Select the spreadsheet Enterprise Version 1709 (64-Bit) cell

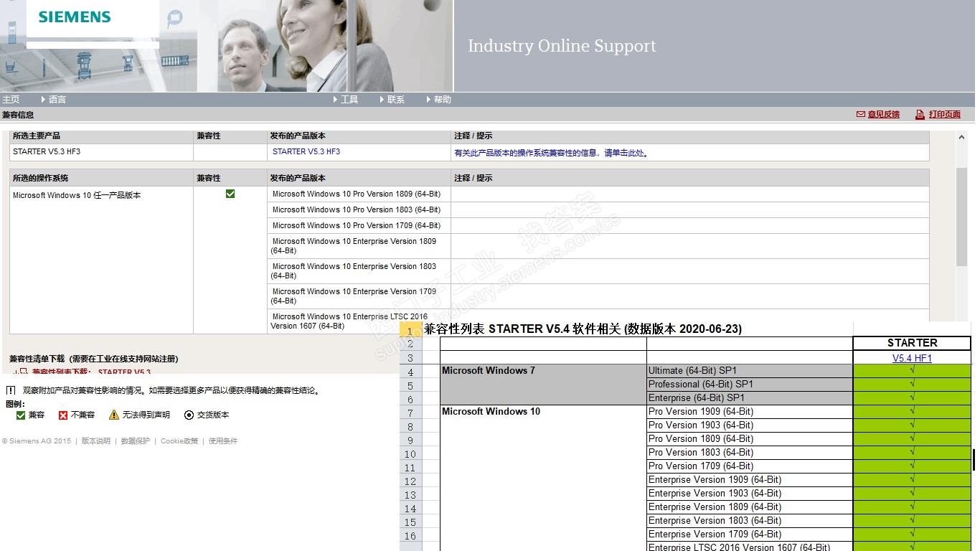point(750,534)
